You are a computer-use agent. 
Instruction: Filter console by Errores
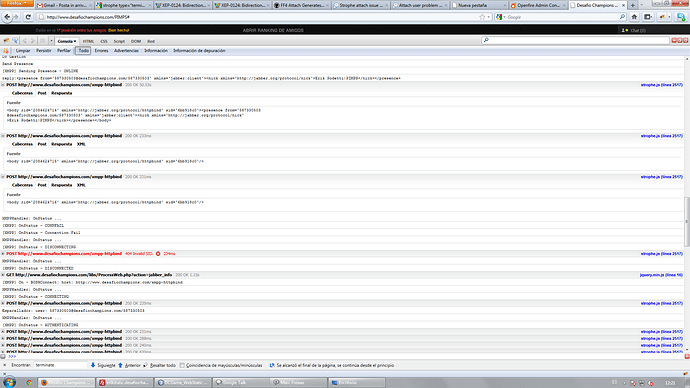point(101,51)
